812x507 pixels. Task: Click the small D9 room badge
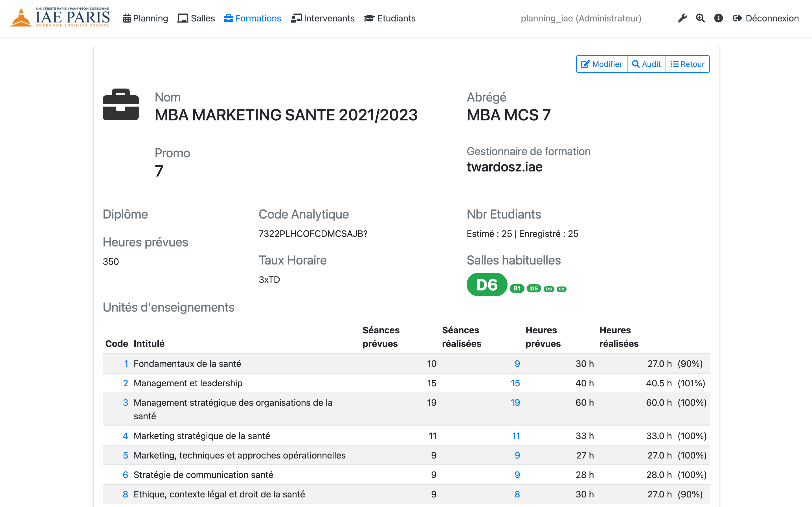(x=549, y=289)
